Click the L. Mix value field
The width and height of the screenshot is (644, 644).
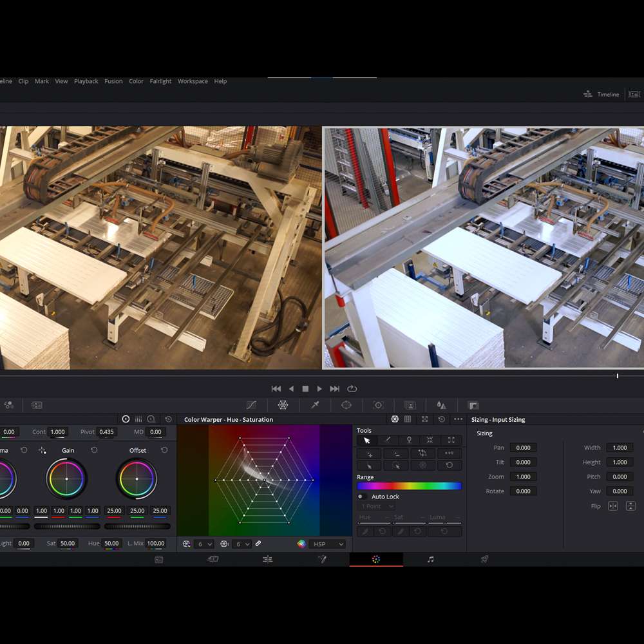click(x=156, y=544)
